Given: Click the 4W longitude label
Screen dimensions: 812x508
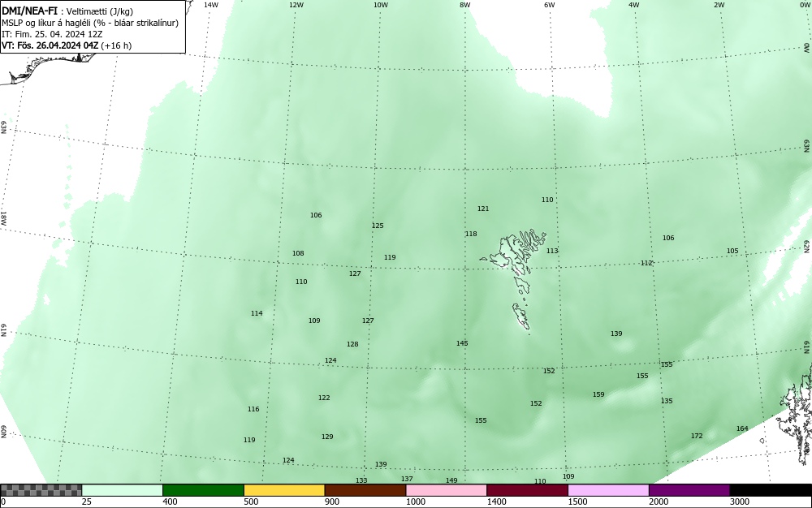Looking at the screenshot, I should pos(634,5).
